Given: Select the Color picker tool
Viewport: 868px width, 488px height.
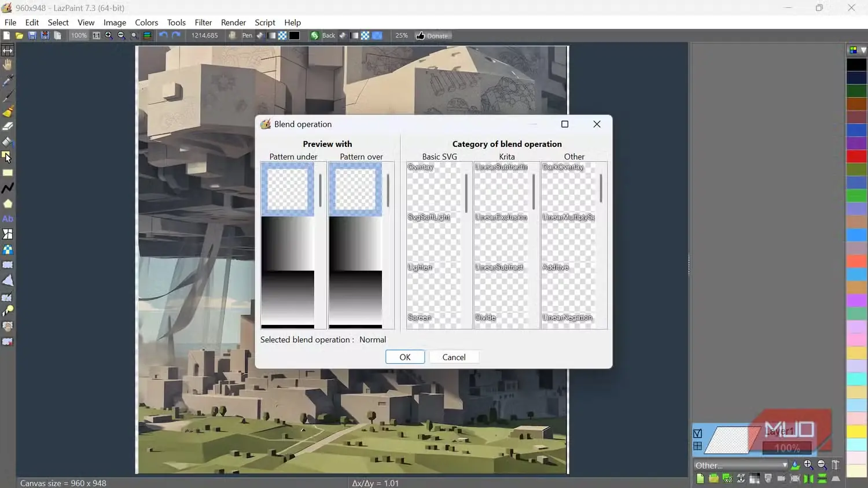Looking at the screenshot, I should 8,80.
